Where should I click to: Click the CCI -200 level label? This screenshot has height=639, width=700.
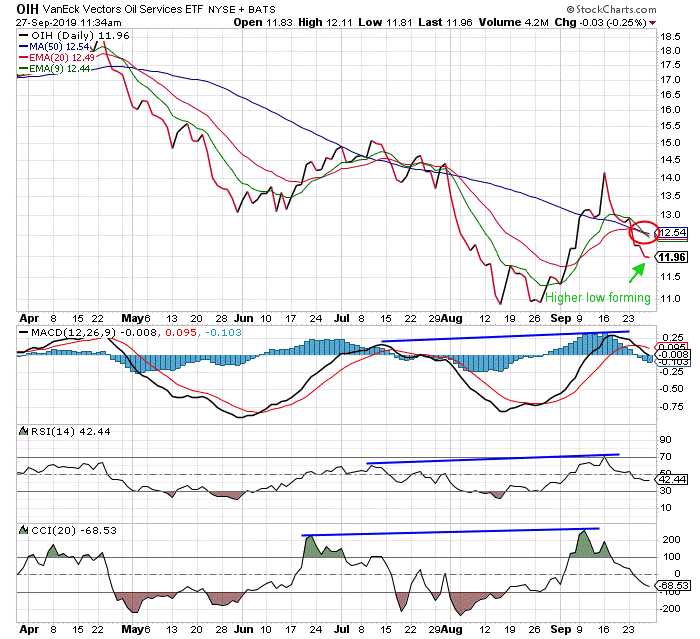click(670, 609)
